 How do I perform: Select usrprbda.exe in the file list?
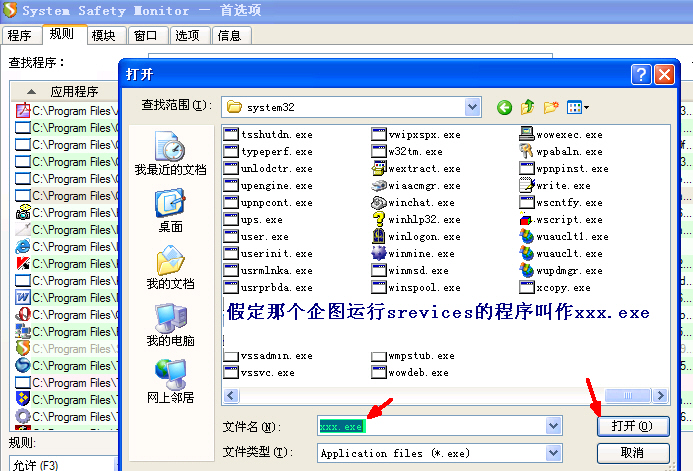click(x=268, y=288)
